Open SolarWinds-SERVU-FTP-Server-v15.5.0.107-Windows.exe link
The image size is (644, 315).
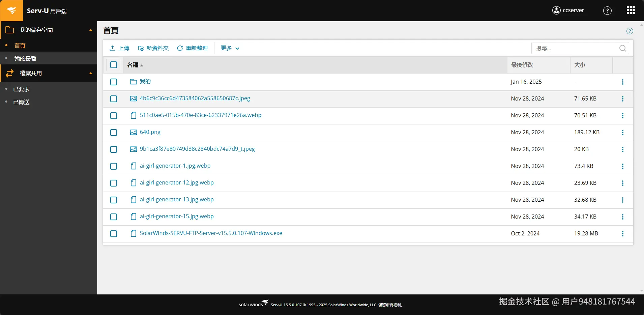pyautogui.click(x=211, y=233)
